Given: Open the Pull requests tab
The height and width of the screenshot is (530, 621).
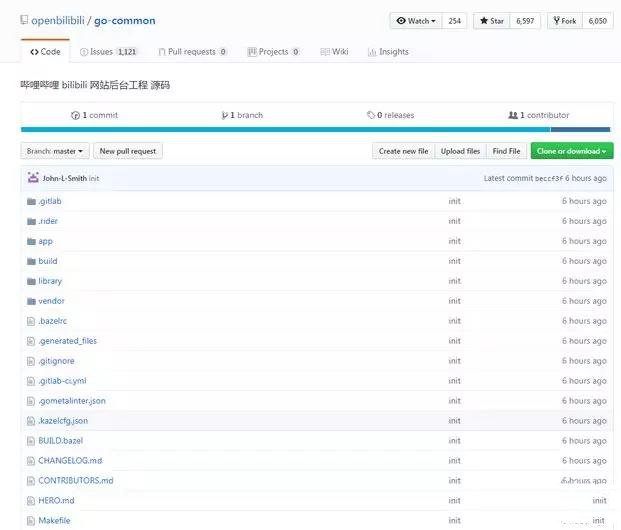Looking at the screenshot, I should click(x=192, y=52).
